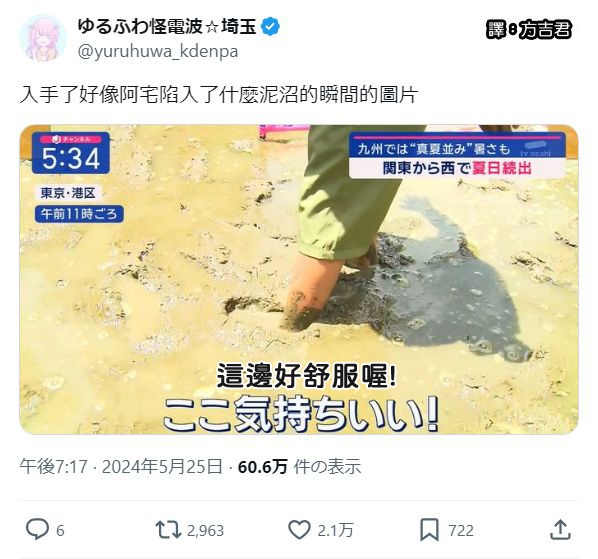The height and width of the screenshot is (559, 598).
Task: Click the translator watermark logo
Action: 529,29
